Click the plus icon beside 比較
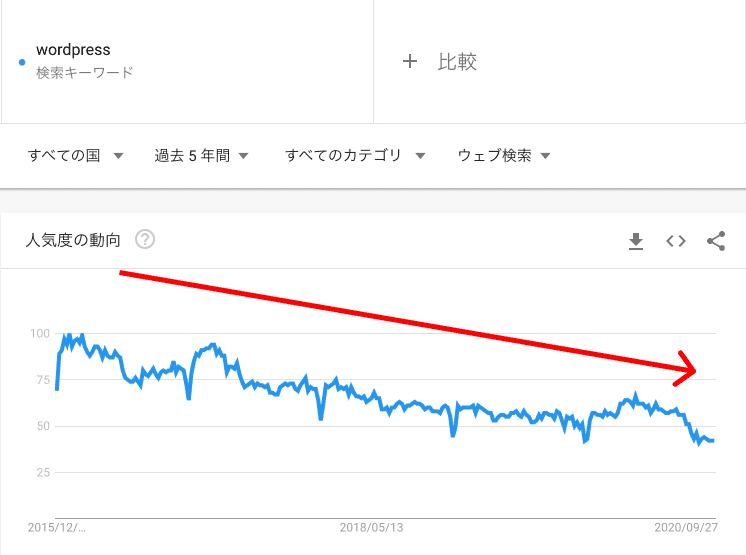 coord(409,62)
